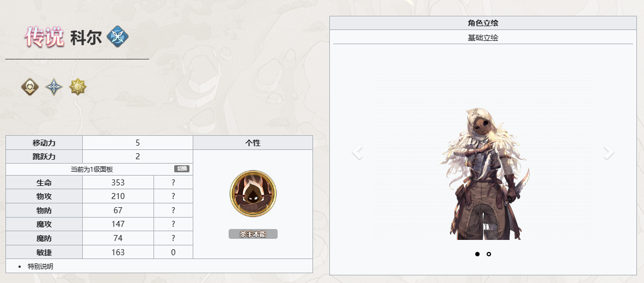Select the second hollow carousel dot
The image size is (644, 283).
489,254
